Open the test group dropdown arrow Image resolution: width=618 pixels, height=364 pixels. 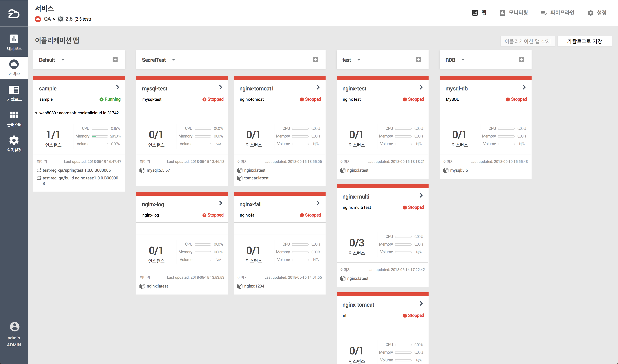click(359, 60)
